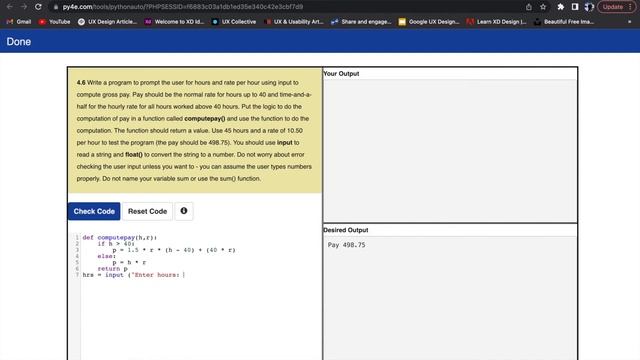Screen dimensions: 640x360
Task: Click the 'p = h * r' code line
Action: click(x=129, y=262)
